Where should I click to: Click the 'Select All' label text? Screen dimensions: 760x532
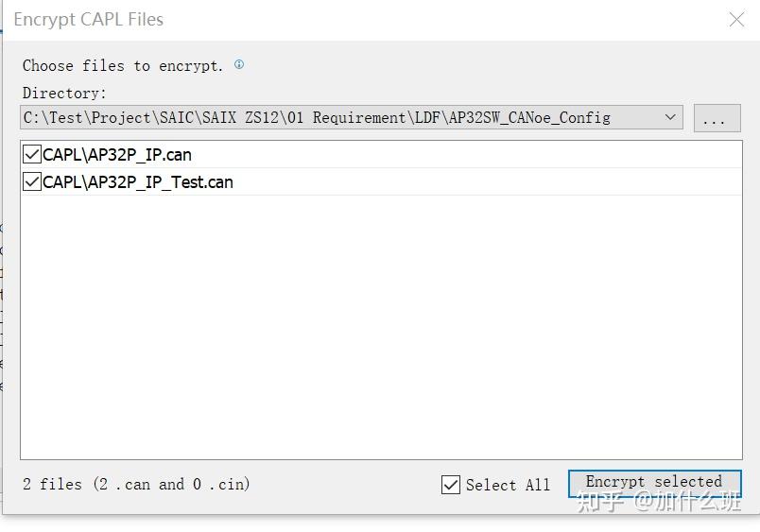(x=508, y=485)
